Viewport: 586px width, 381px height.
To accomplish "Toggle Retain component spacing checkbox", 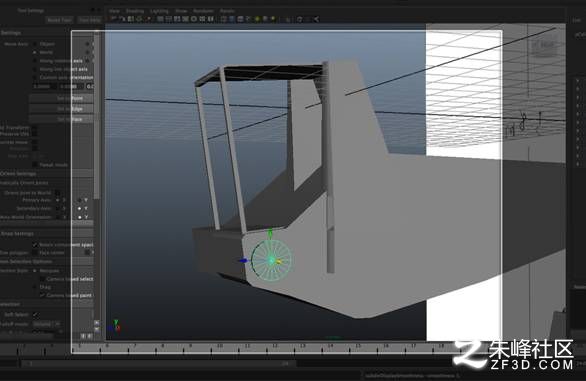I will (x=35, y=245).
